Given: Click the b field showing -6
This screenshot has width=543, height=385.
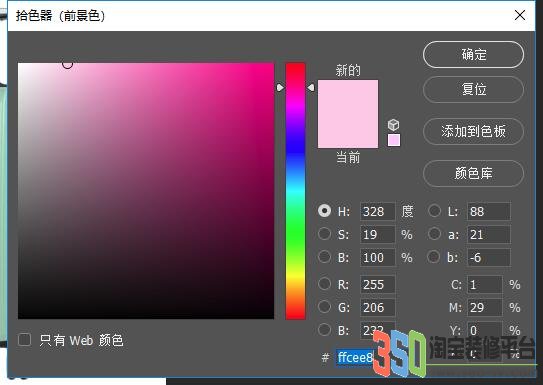Looking at the screenshot, I should click(x=489, y=257).
